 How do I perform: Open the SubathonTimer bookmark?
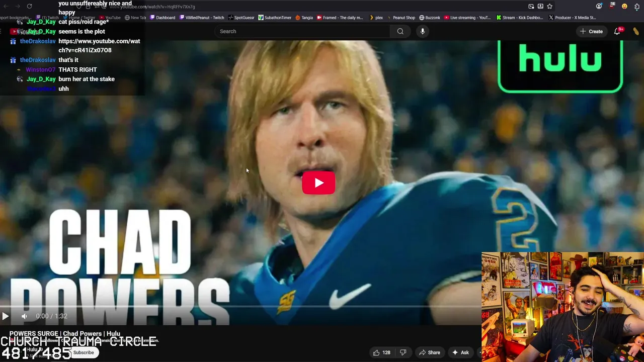275,18
